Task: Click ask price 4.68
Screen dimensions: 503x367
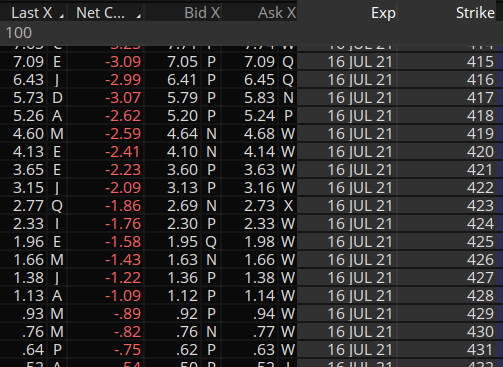Action: tap(260, 134)
